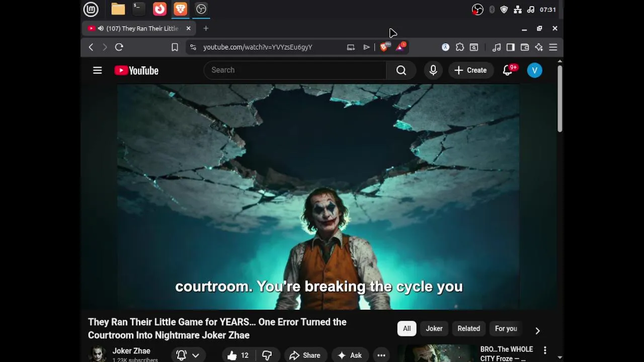The height and width of the screenshot is (362, 644).
Task: Open the Brave main hamburger menu
Action: [x=553, y=47]
